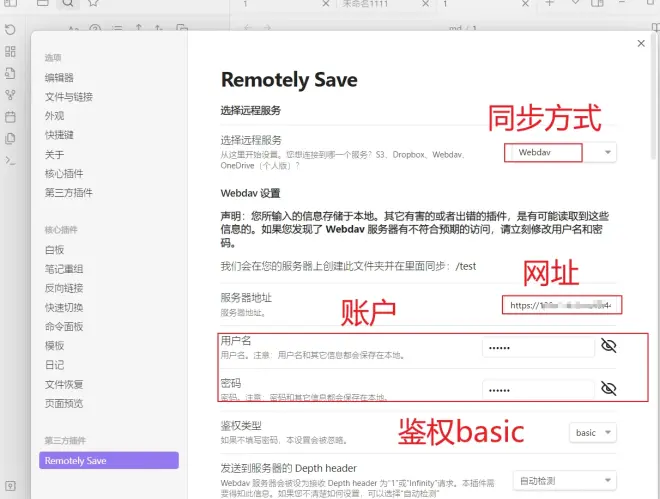The image size is (660, 499).
Task: Click the 密码 password field
Action: tap(538, 390)
